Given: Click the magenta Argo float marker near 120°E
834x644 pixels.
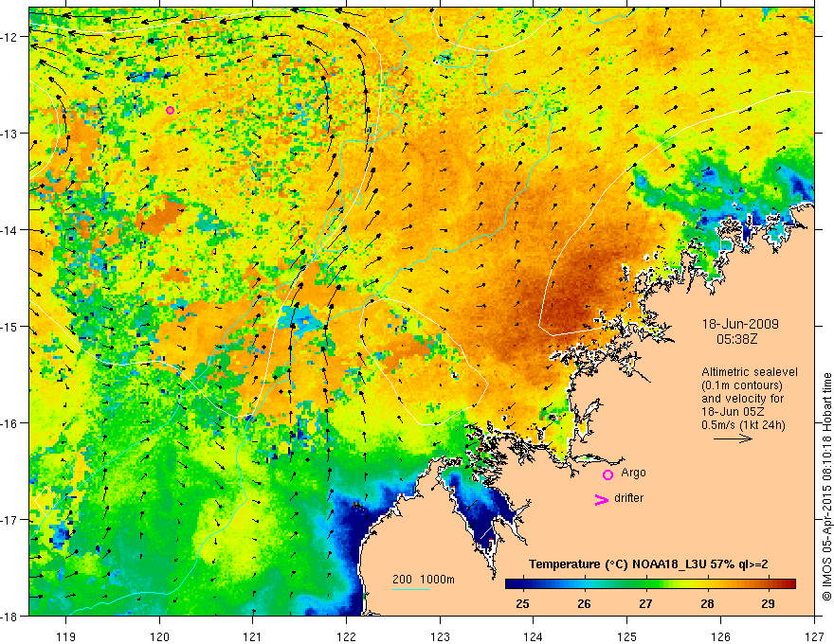Looking at the screenshot, I should tap(171, 111).
